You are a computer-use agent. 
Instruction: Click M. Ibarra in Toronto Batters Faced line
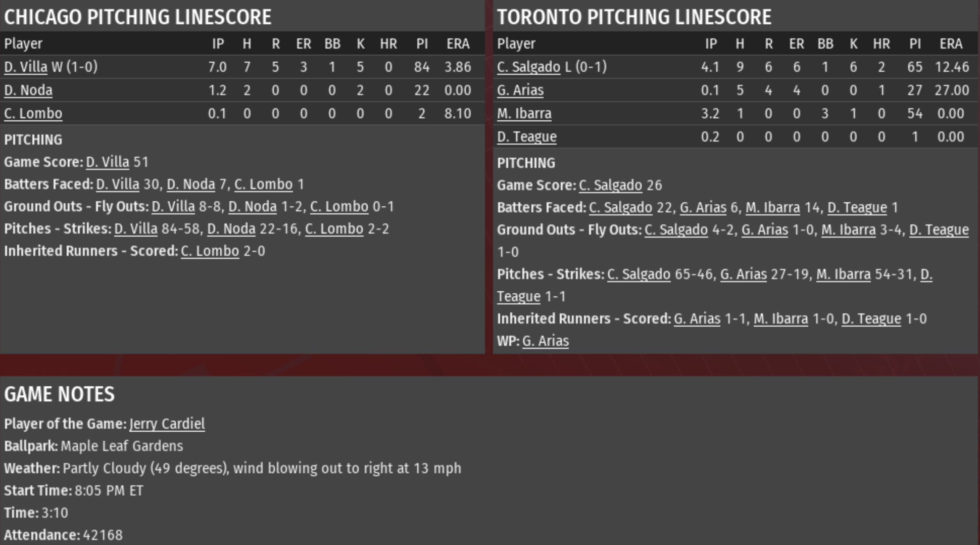773,207
